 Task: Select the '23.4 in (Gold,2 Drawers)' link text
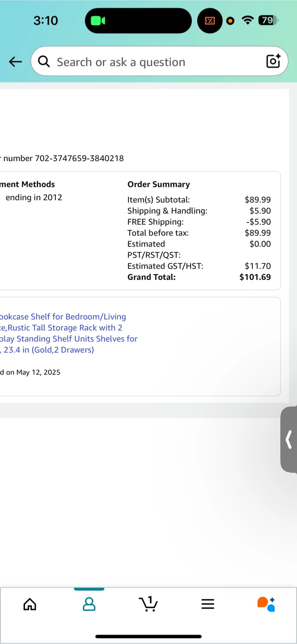pos(47,350)
